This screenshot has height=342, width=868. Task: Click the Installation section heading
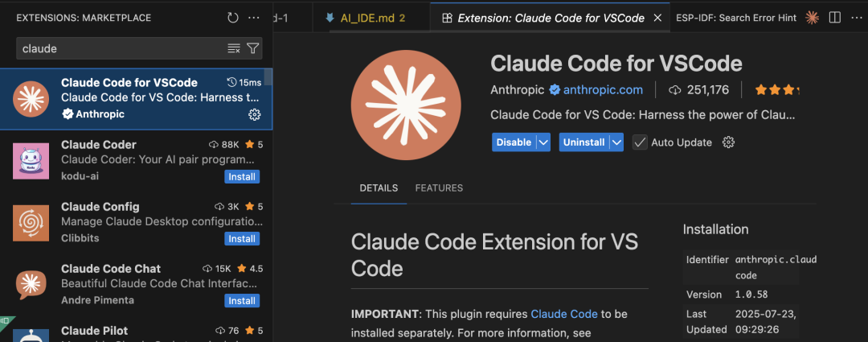[x=716, y=229]
